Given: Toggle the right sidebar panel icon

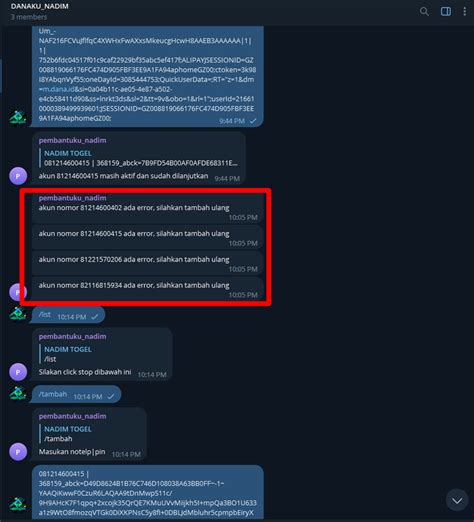Looking at the screenshot, I should tap(446, 12).
